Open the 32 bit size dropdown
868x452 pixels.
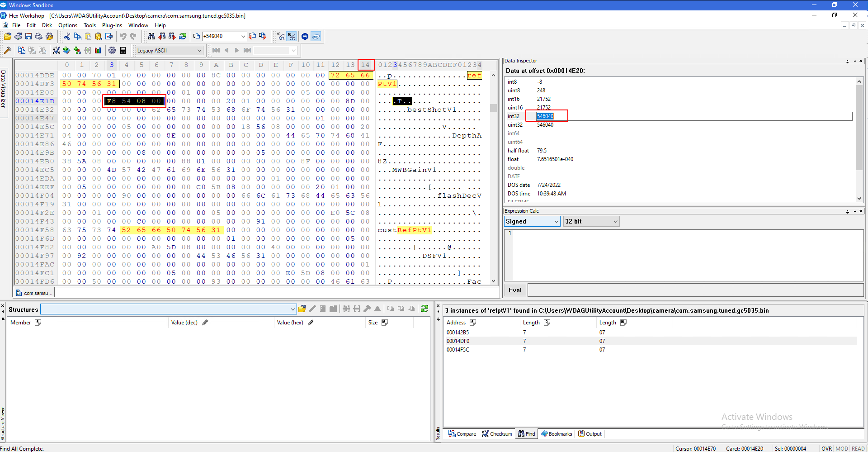coord(615,221)
